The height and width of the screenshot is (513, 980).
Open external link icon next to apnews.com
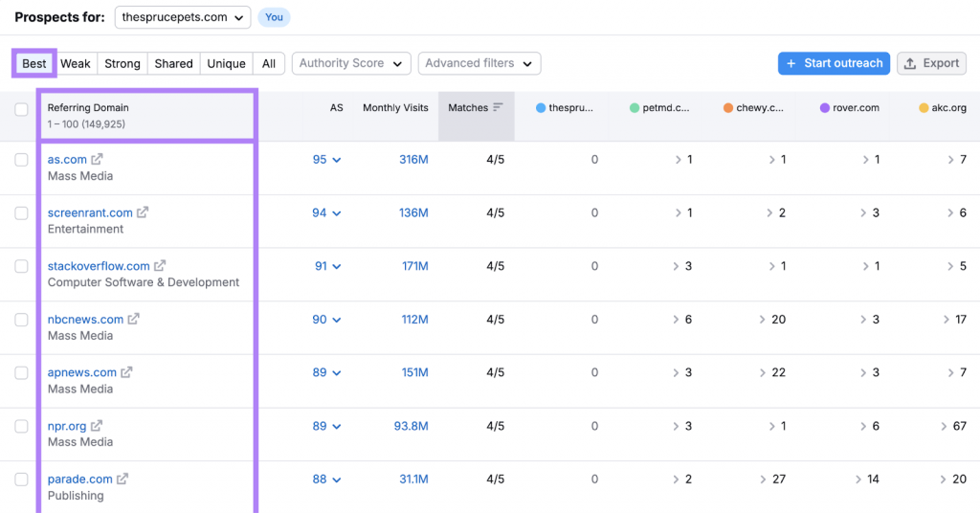(x=127, y=372)
